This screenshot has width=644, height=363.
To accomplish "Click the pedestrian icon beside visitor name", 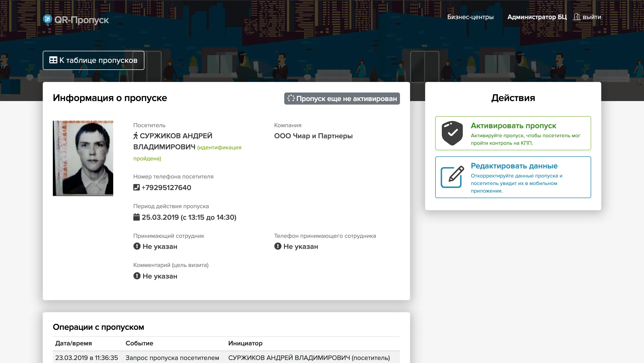I will pos(136,136).
